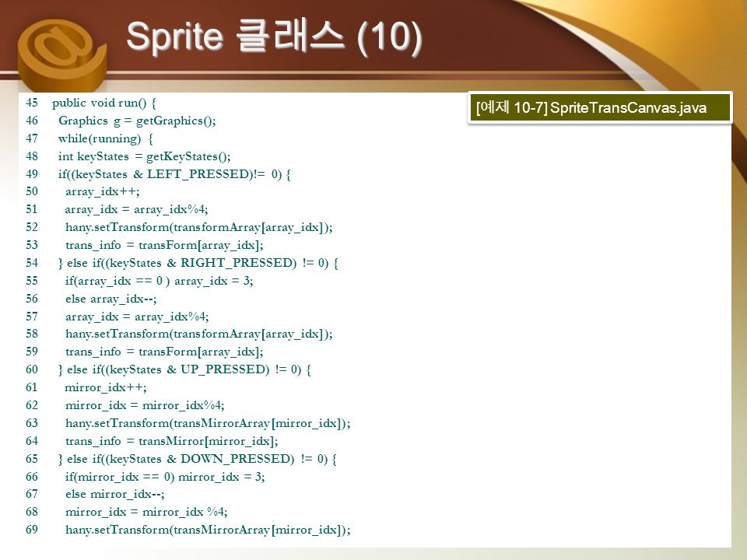Click the SpriteTransCanvas.java example label
The width and height of the screenshot is (747, 560).
click(x=600, y=107)
